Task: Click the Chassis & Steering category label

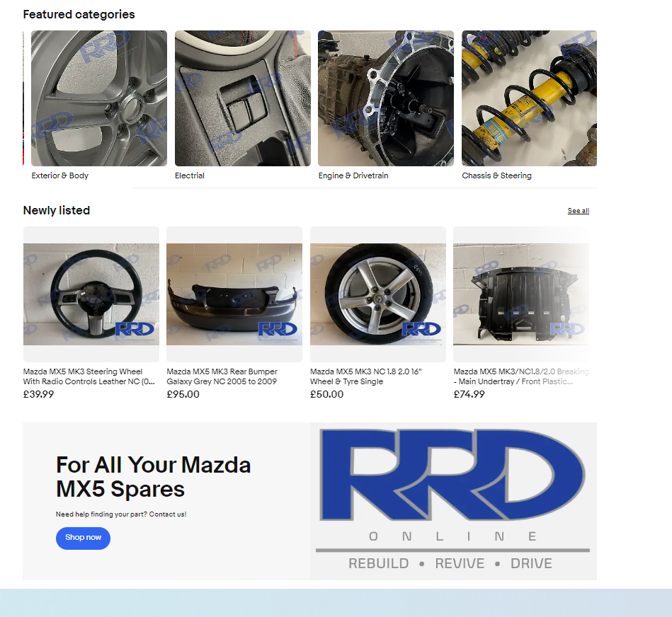Action: click(496, 175)
